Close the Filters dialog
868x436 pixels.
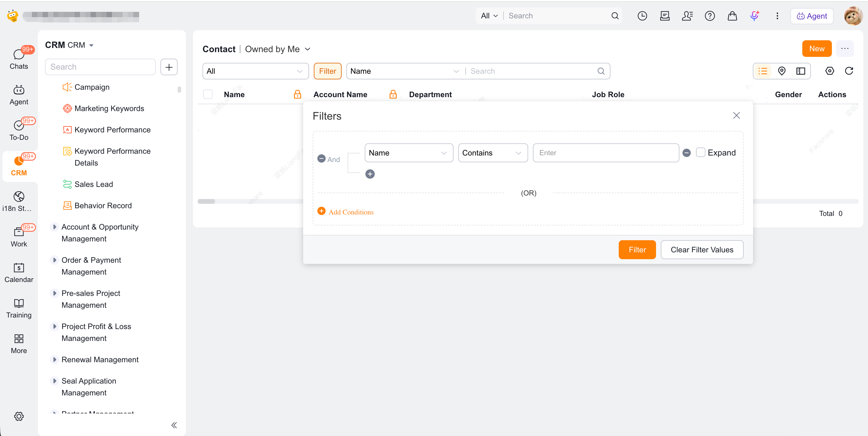pyautogui.click(x=736, y=116)
